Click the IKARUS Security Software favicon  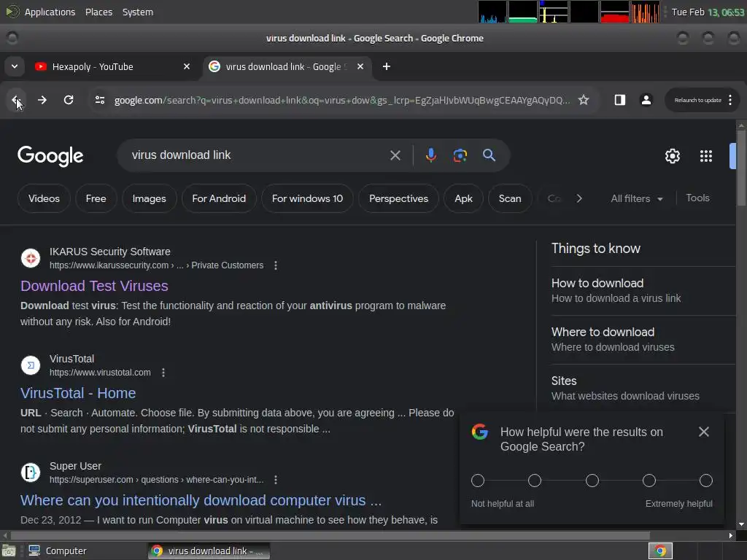click(31, 258)
